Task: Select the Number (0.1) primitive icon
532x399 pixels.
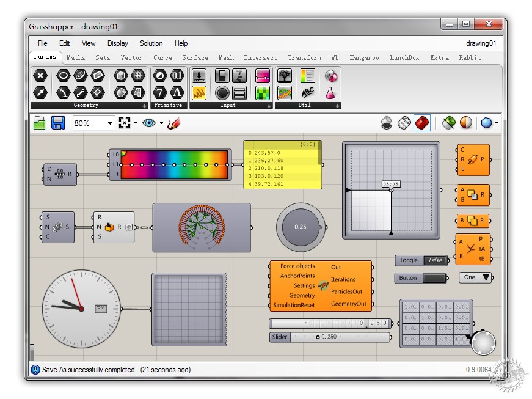Action: point(177,75)
